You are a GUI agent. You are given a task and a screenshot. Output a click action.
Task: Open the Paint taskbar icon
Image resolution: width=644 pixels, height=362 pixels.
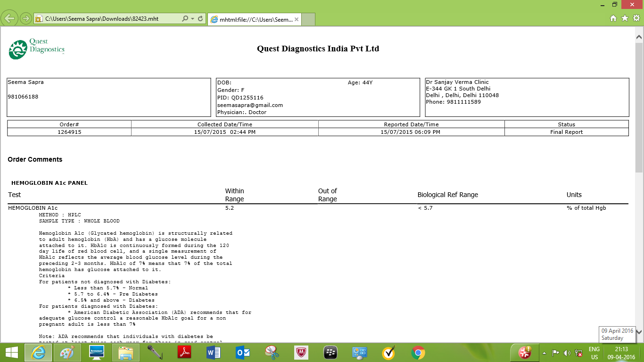tap(67, 353)
